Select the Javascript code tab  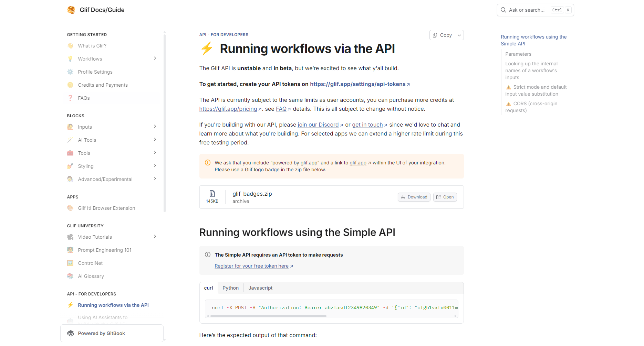pyautogui.click(x=260, y=288)
